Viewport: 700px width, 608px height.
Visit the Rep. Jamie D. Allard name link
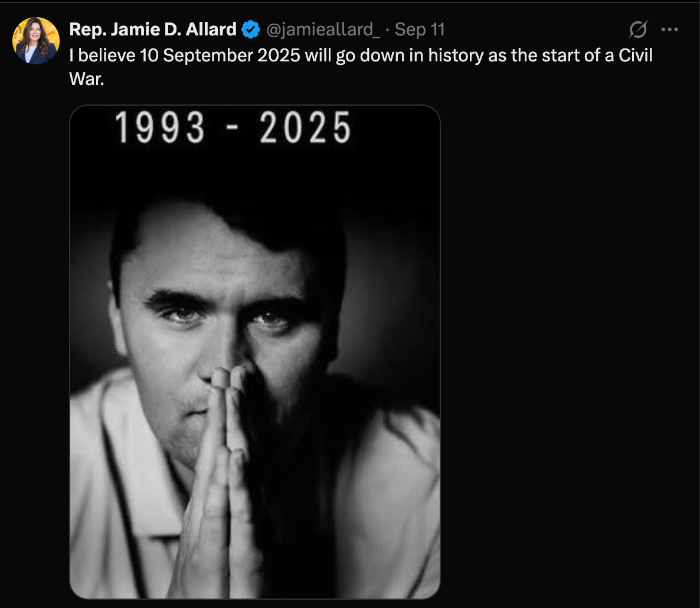153,30
